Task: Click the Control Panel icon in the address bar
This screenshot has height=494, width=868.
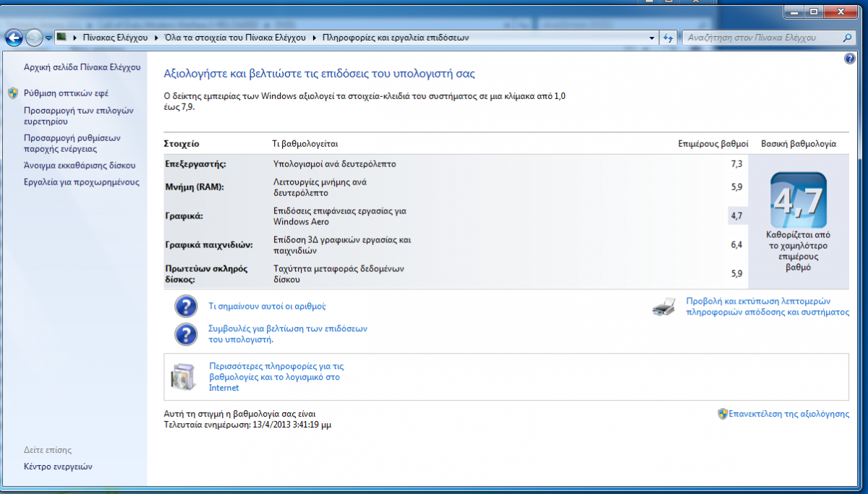Action: click(62, 37)
